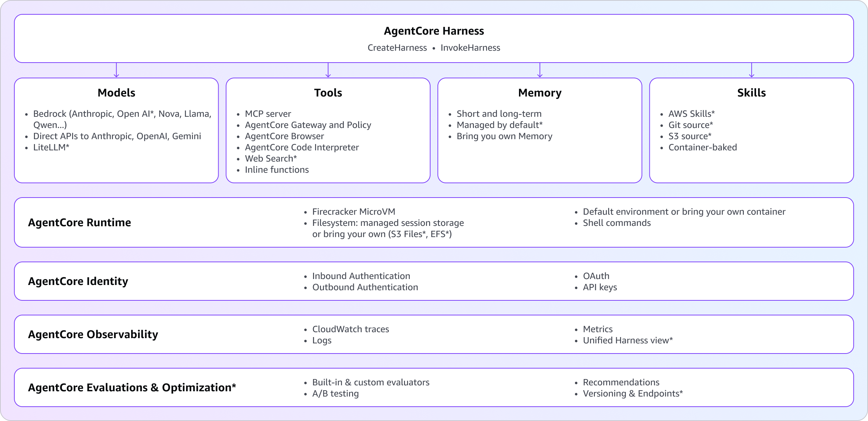Screen dimensions: 868x421
Task: Select the Container-baked item
Action: point(703,147)
